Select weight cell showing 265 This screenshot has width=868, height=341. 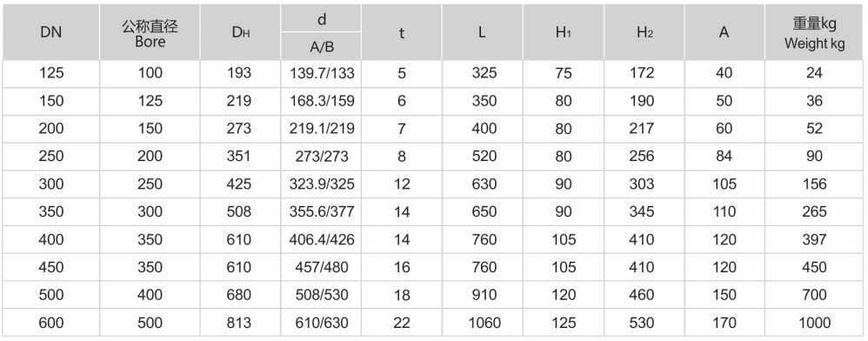814,212
